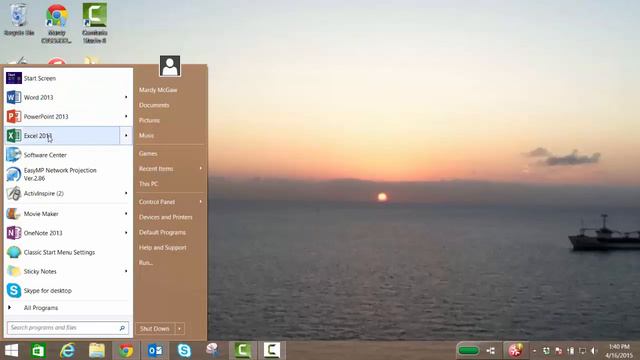
Task: Open the Mardy McGaw user folder
Action: [x=158, y=90]
